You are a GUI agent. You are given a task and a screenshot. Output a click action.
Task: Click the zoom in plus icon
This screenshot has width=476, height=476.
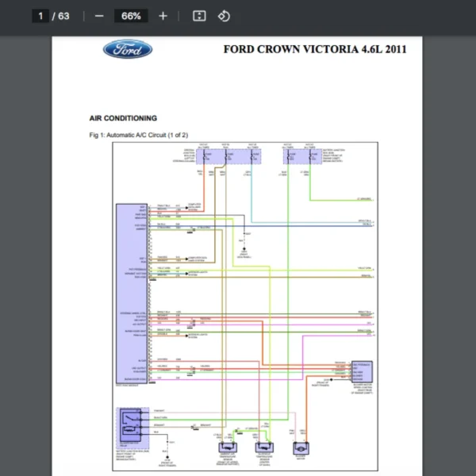tap(163, 16)
